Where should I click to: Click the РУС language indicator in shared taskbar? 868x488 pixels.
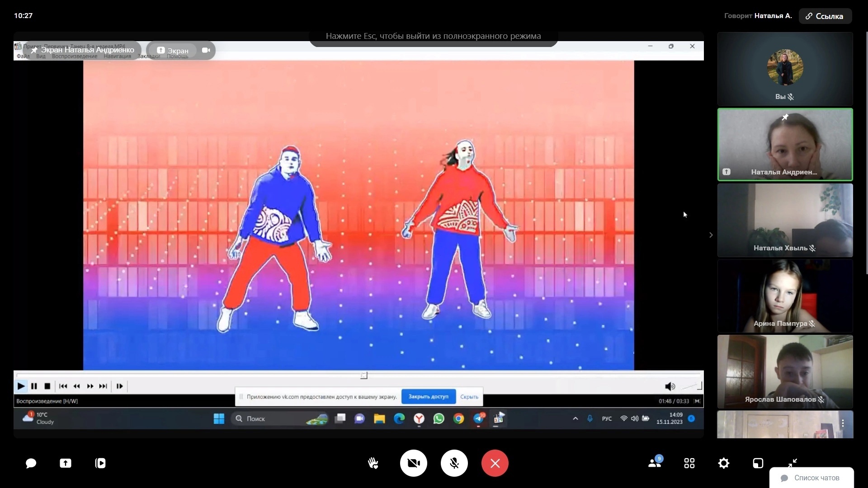click(x=607, y=419)
